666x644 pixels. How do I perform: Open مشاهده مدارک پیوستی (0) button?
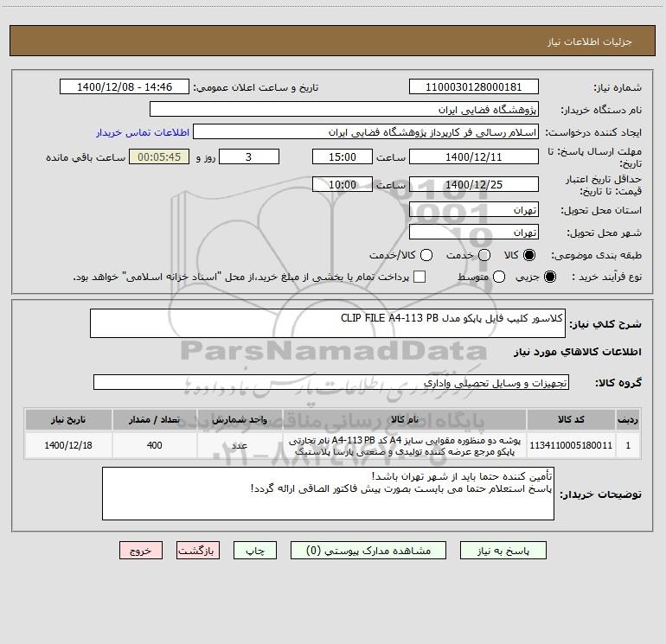click(368, 551)
